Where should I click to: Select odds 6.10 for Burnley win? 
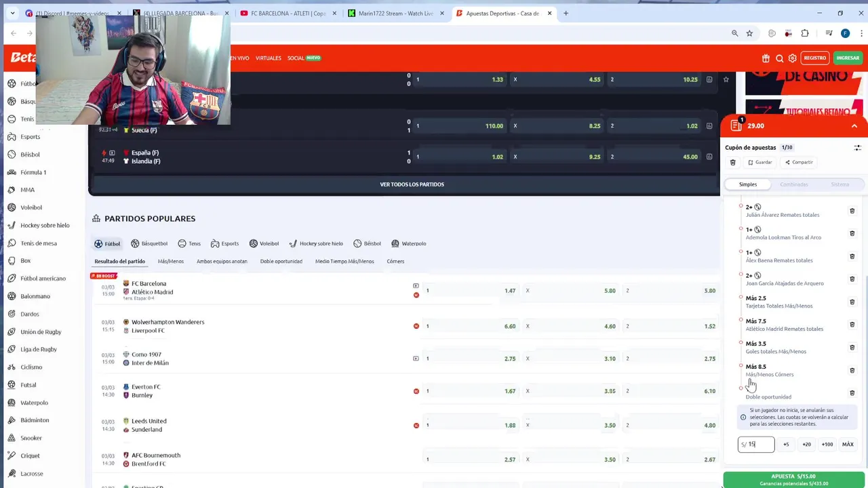coord(669,391)
